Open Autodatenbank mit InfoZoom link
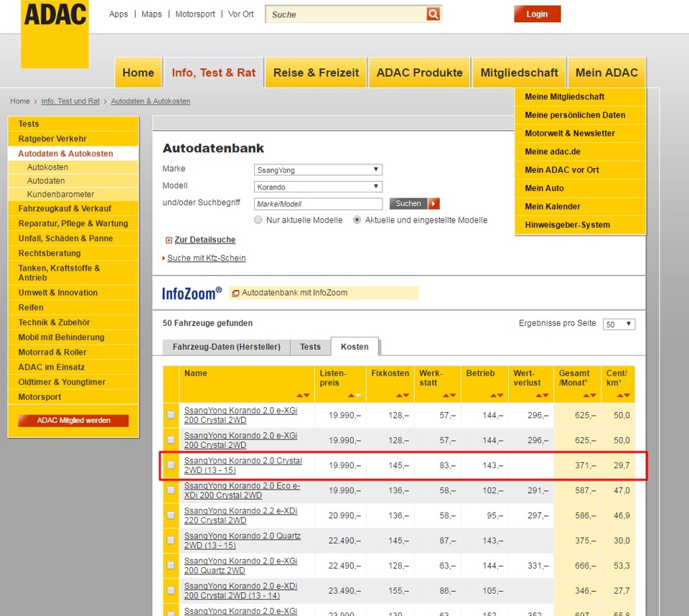Image resolution: width=689 pixels, height=616 pixels. click(294, 293)
